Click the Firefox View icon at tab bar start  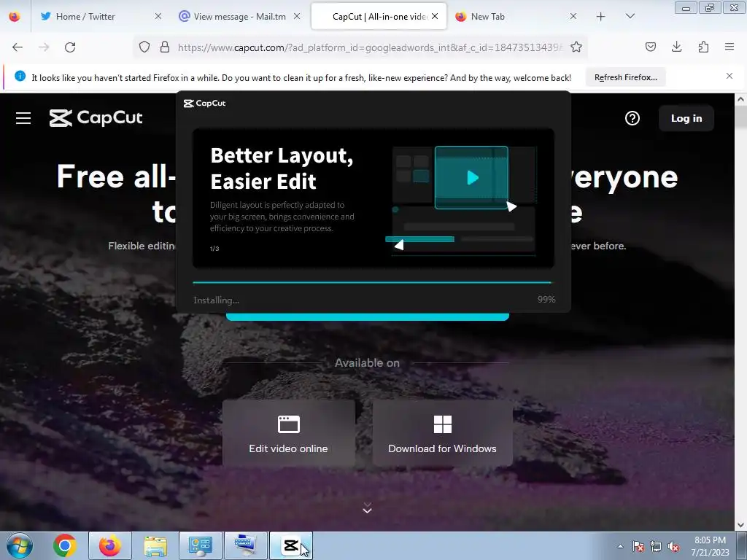[15, 17]
